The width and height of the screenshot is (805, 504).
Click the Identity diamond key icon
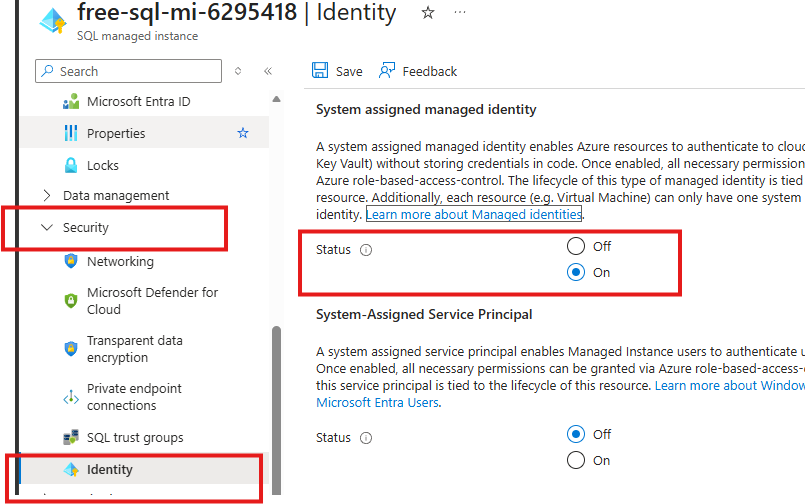[71, 469]
